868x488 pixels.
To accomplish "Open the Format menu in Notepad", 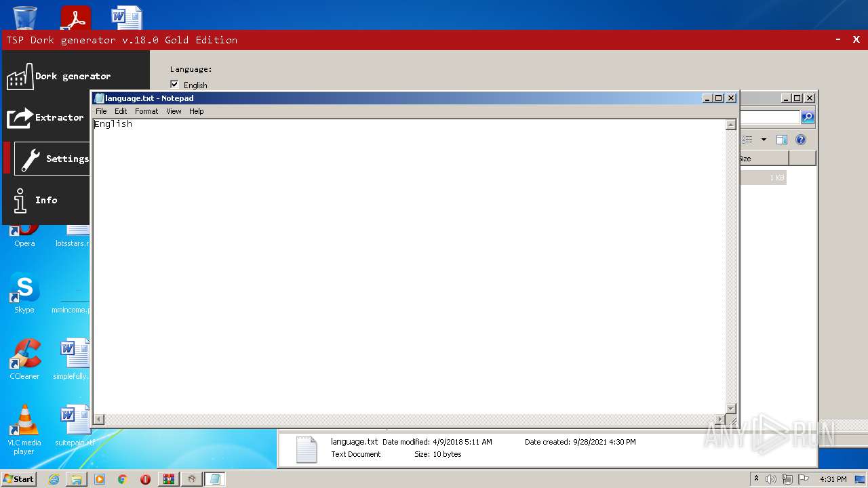I will point(146,111).
